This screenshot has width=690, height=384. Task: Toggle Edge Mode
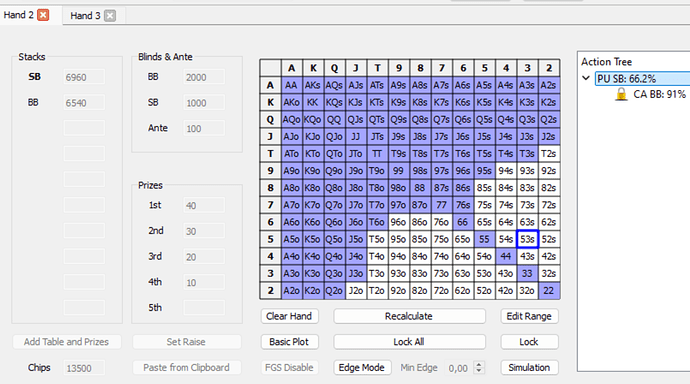[x=362, y=367]
